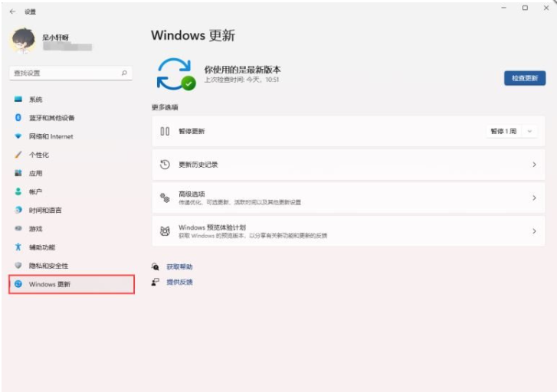Select the 时间和语言 category
The height and width of the screenshot is (392, 557).
pos(70,211)
